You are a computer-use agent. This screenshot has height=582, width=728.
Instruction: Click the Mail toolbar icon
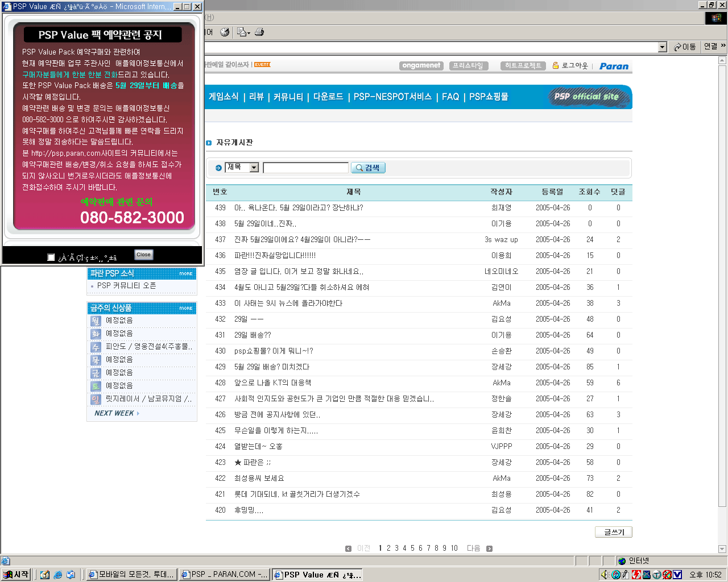coord(242,32)
